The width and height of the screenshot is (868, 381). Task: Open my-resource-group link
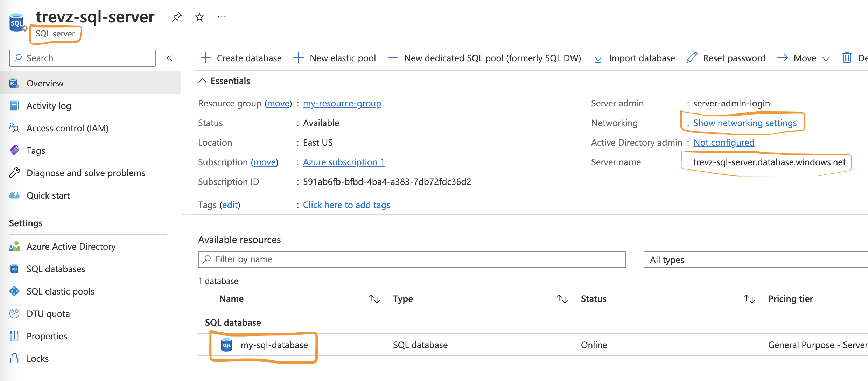(342, 103)
